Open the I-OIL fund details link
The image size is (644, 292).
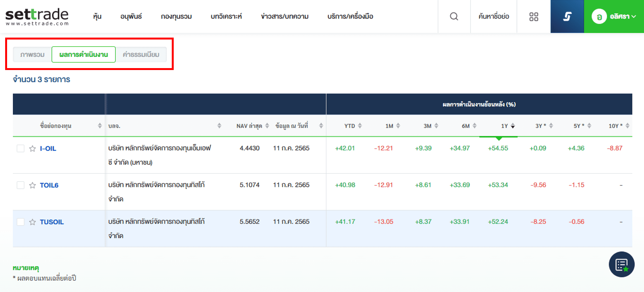[48, 148]
